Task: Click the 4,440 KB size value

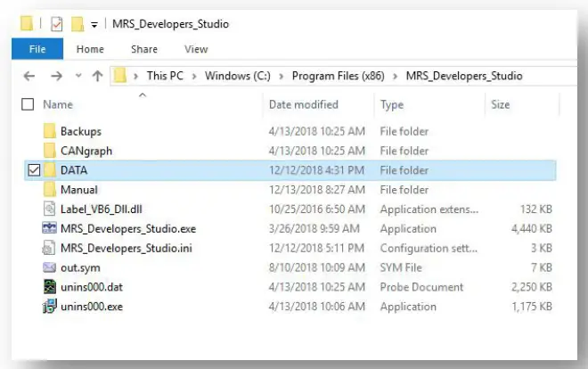Action: (x=532, y=229)
